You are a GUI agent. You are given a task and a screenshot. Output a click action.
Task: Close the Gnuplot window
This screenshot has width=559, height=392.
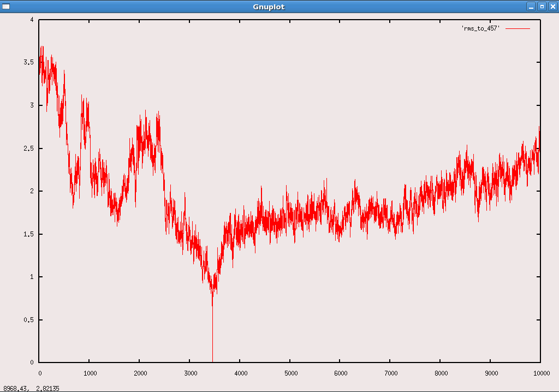(x=552, y=7)
